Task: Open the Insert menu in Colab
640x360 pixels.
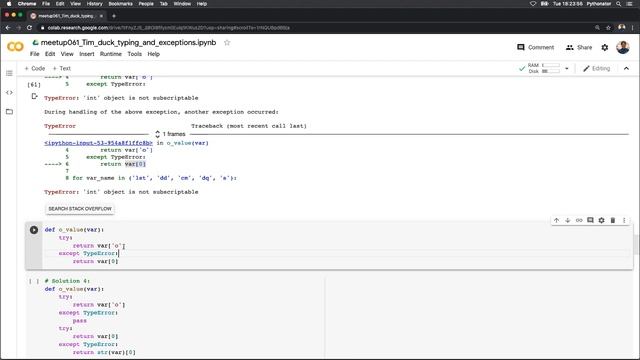Action: [87, 54]
